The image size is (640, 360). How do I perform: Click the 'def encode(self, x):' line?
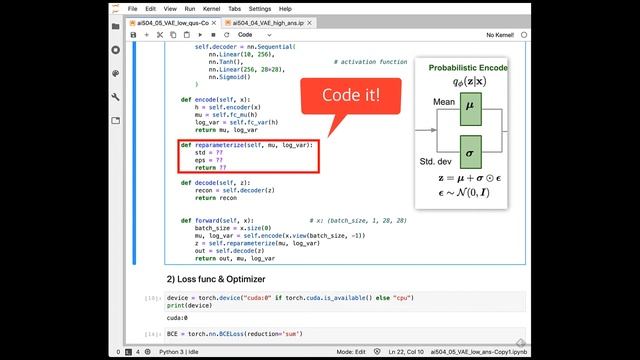tap(216, 100)
